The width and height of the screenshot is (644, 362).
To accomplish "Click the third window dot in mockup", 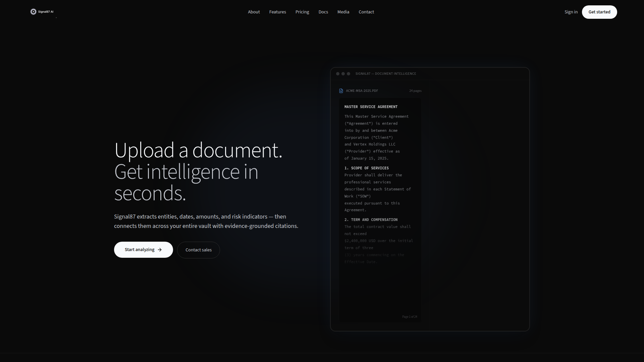I will (348, 74).
